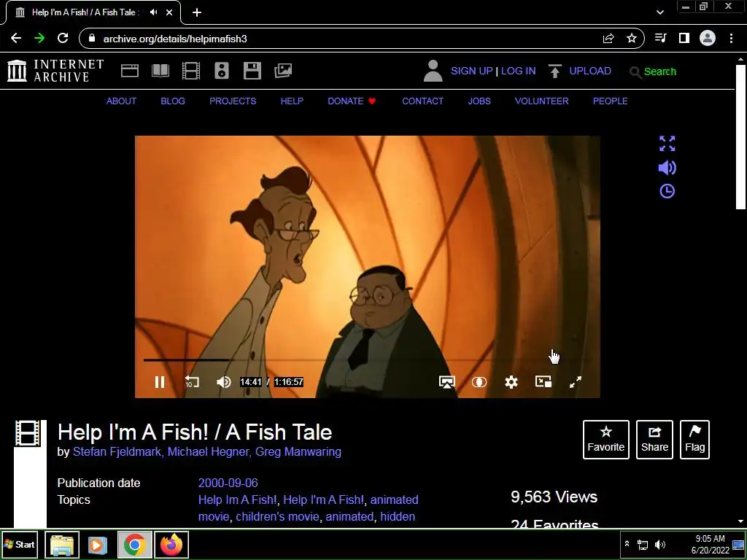Open the Video film strip icon

[190, 71]
